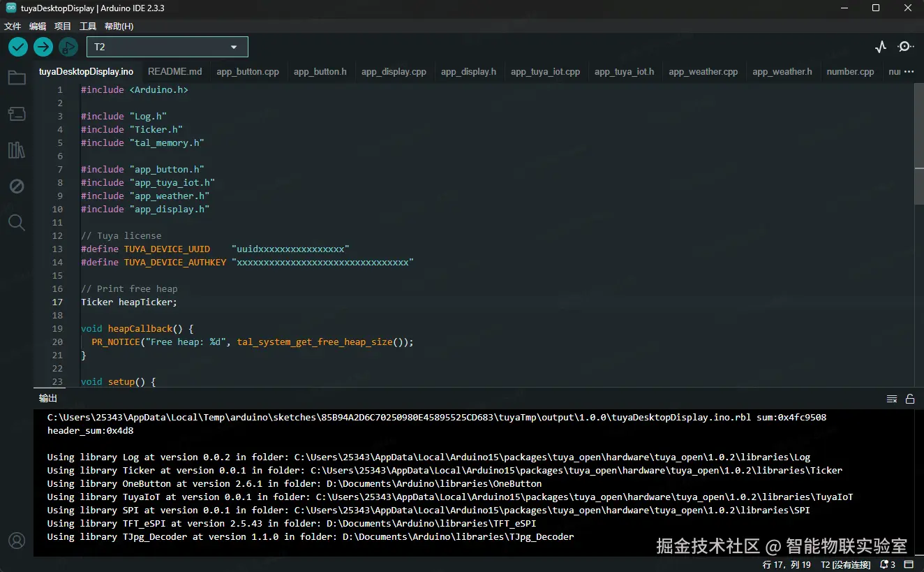Click the '// Print free heap' comment

coord(129,288)
